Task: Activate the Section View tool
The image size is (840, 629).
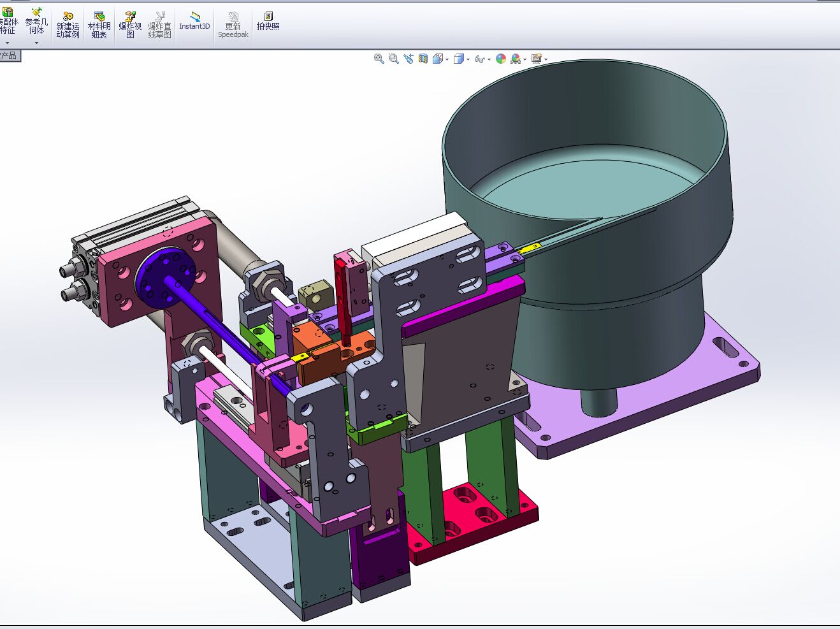Action: 423,59
